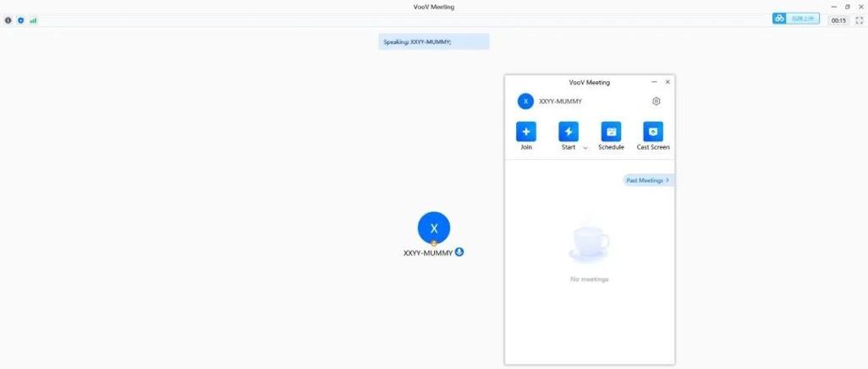This screenshot has width=868, height=369.
Task: Check the green network signal indicator
Action: [x=33, y=20]
